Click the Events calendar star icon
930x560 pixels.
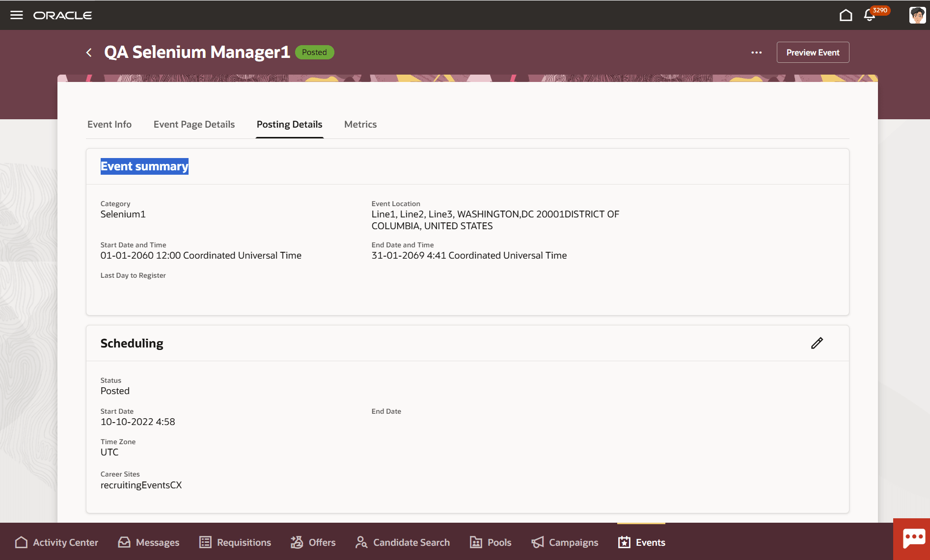click(624, 542)
